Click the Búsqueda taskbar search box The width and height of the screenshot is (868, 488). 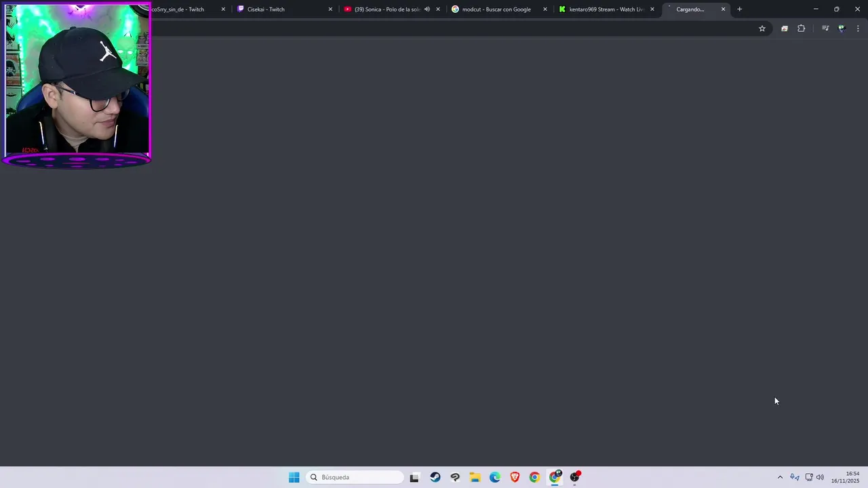(355, 477)
